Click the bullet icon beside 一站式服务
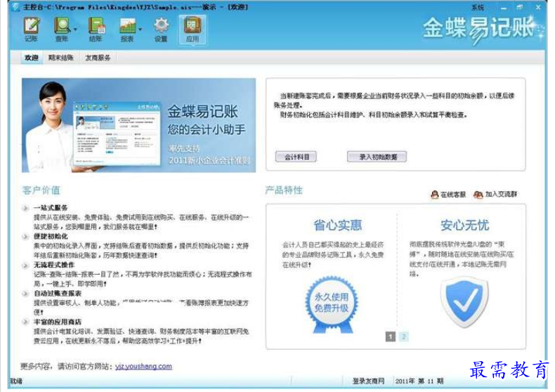The image size is (555, 392). point(25,208)
